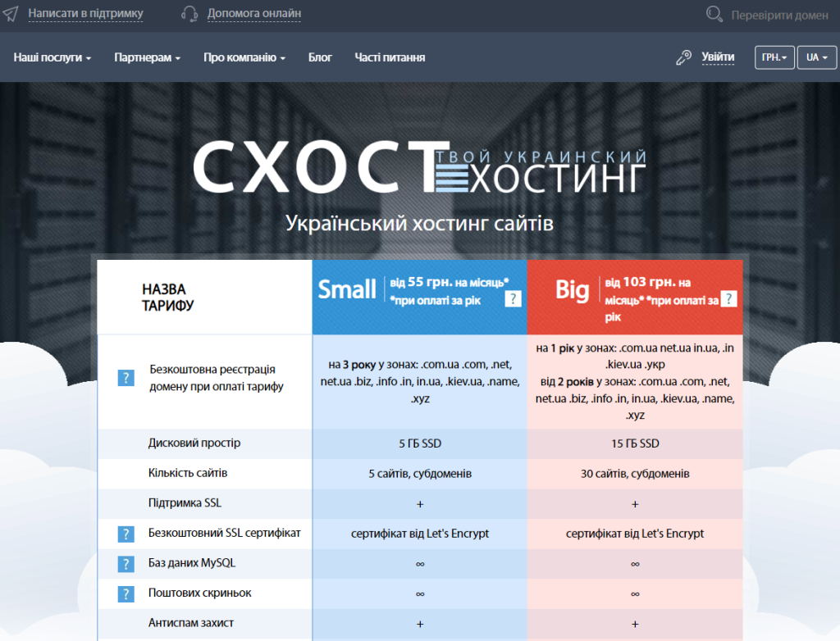Open help icon beside Small tariff price
This screenshot has height=641, width=840.
click(x=514, y=298)
